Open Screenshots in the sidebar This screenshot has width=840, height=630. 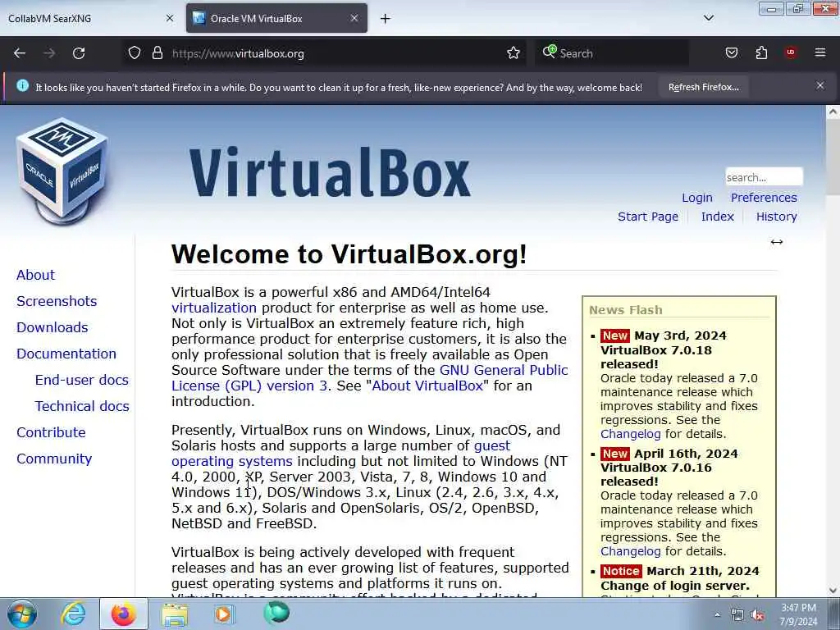click(x=57, y=301)
